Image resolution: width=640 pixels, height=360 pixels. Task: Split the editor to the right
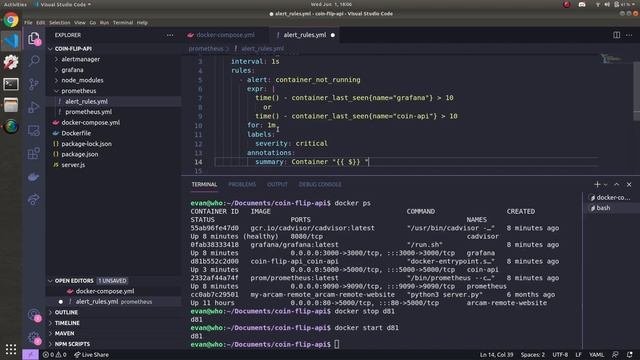616,35
